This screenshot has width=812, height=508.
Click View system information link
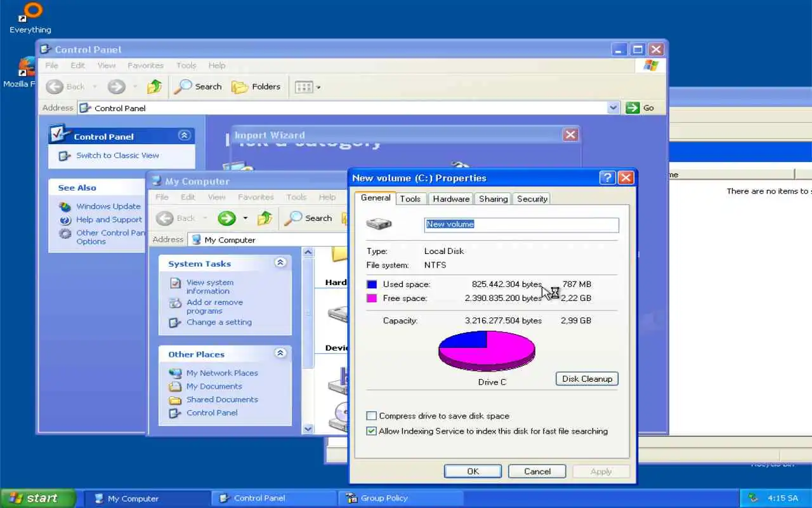click(210, 287)
